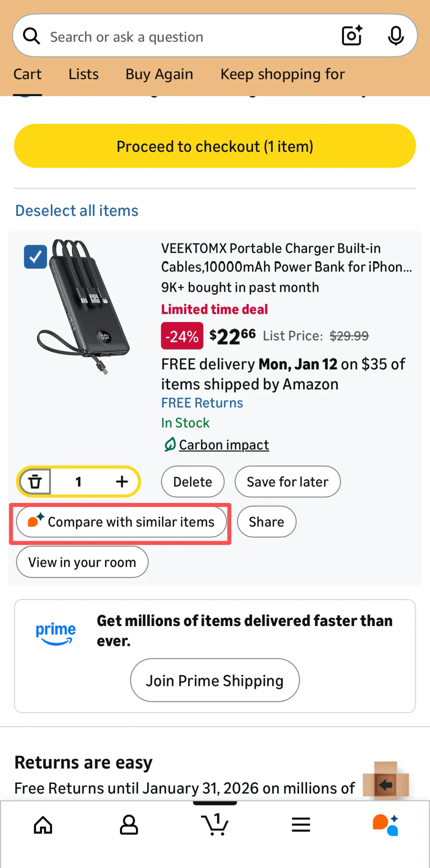Open the Carbon impact link
430x868 pixels.
pyautogui.click(x=224, y=445)
